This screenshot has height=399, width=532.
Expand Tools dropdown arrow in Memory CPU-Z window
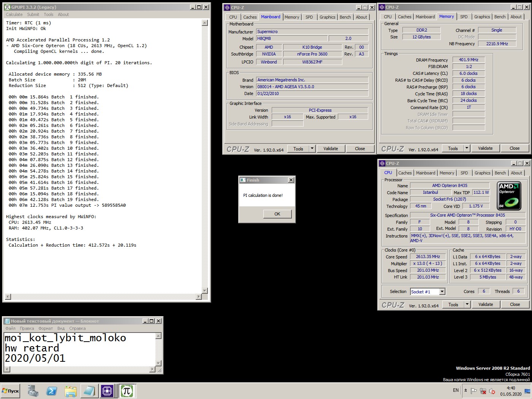(467, 148)
